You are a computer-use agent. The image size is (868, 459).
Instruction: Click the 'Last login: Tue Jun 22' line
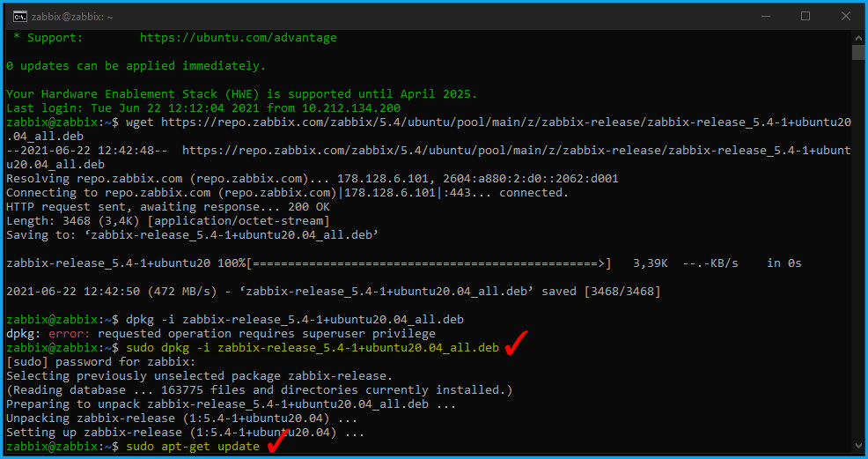point(203,108)
